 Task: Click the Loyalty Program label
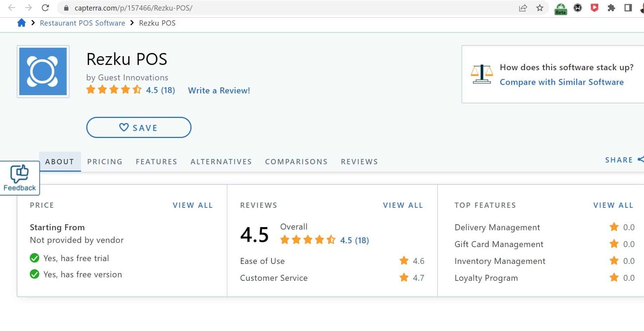point(486,278)
